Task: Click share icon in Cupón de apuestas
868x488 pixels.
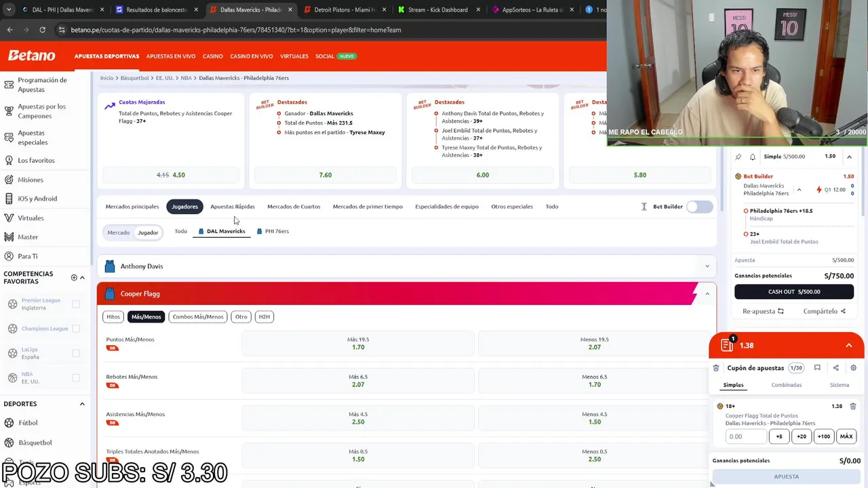Action: click(835, 368)
